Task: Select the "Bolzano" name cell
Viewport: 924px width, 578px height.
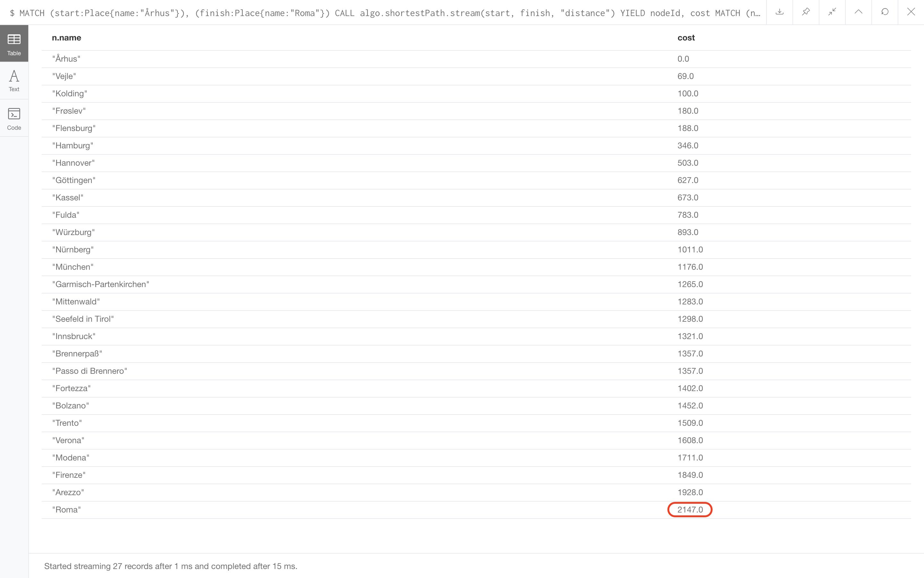Action: click(x=71, y=406)
